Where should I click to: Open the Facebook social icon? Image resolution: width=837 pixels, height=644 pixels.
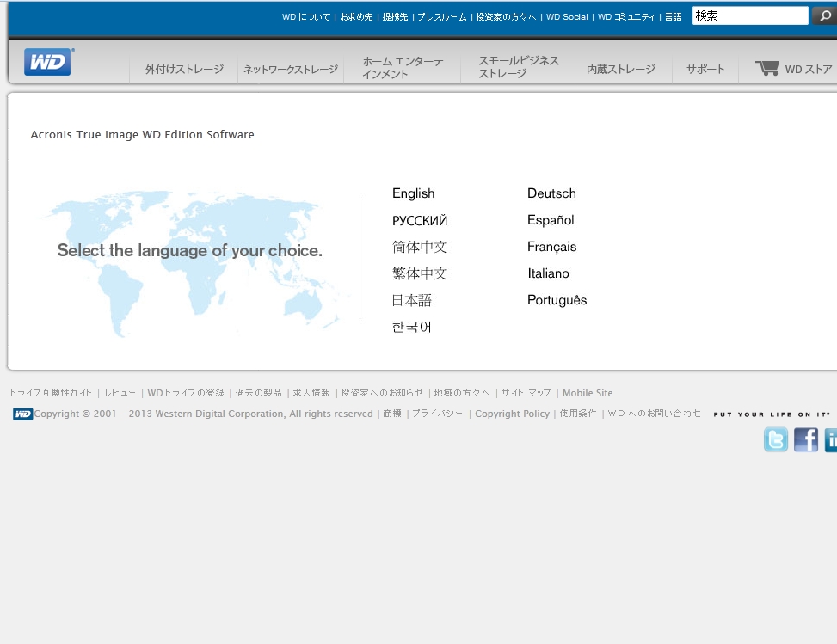coord(806,439)
